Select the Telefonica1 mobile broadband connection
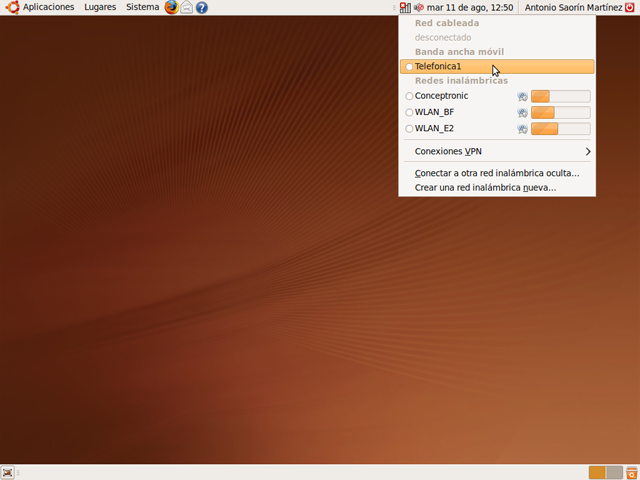Viewport: 640px width, 480px height. (x=438, y=66)
